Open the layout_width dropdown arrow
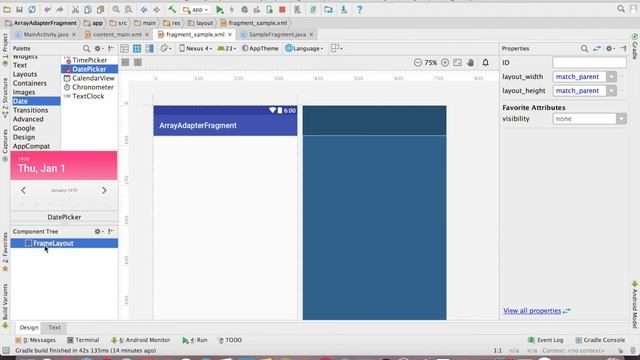640x360 pixels. pos(611,77)
